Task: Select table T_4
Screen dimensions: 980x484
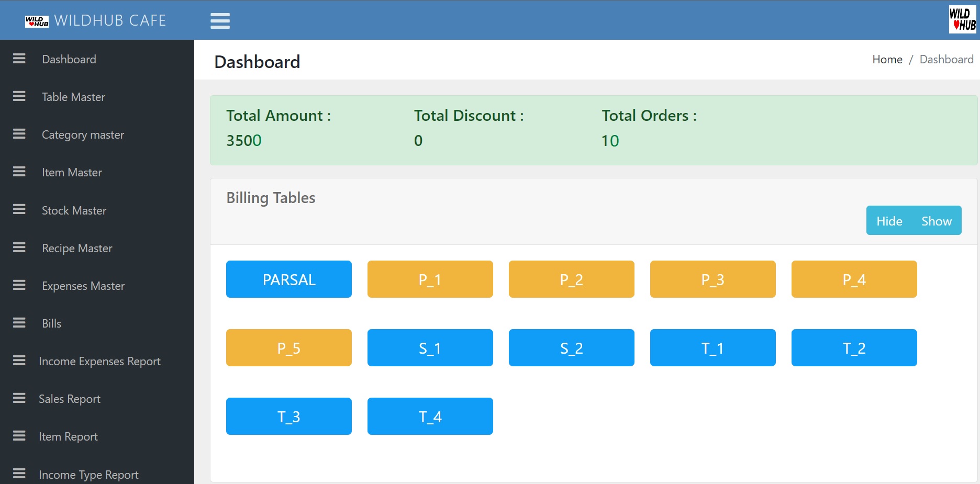Action: [x=430, y=417]
